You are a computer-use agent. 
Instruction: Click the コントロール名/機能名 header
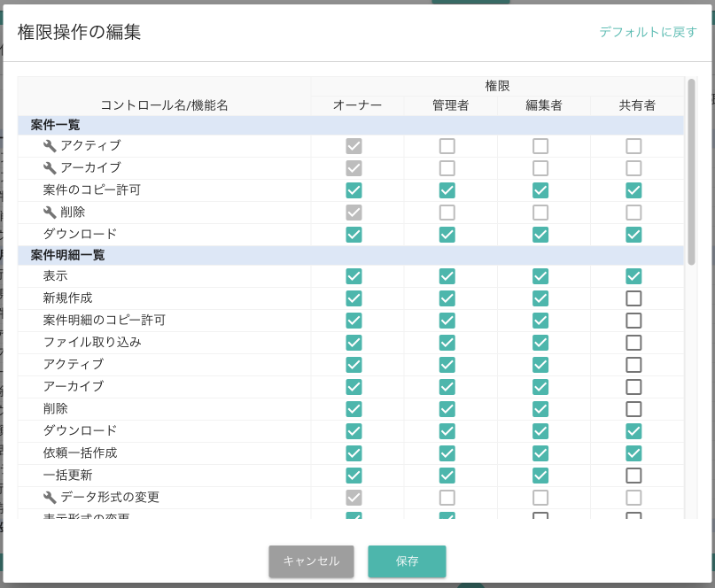coord(164,105)
